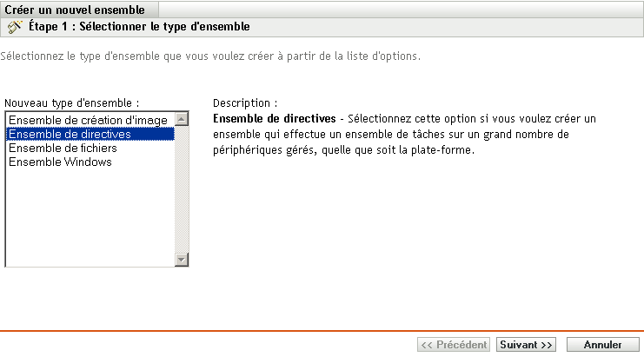Viewport: 644px width, 357px height.
Task: Click the 'Nouveau type d'ensemble :' label
Action: tap(72, 102)
